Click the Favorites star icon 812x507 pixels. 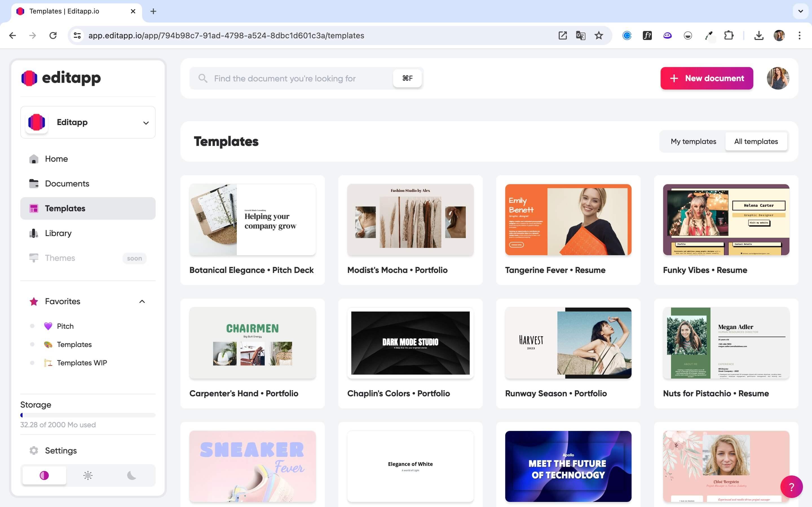pos(33,301)
